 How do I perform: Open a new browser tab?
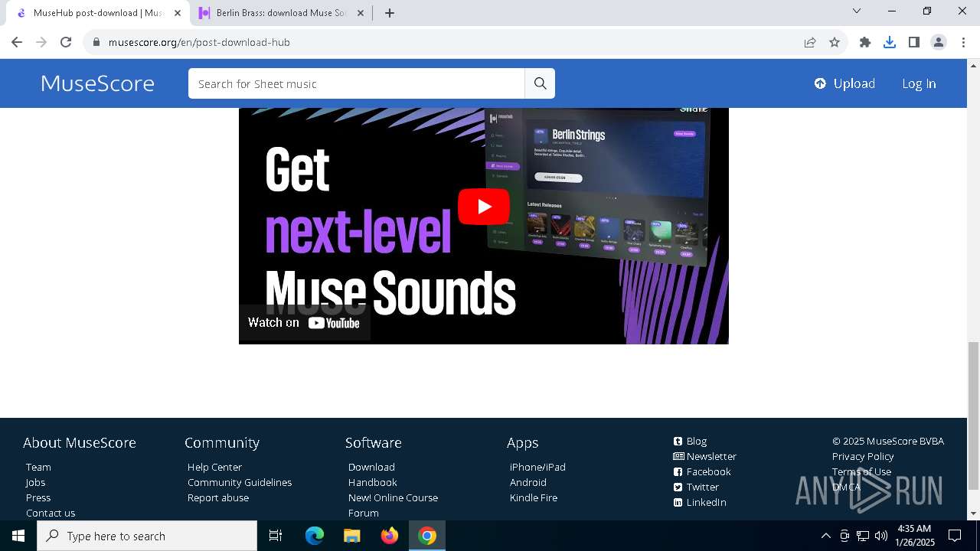click(x=390, y=13)
